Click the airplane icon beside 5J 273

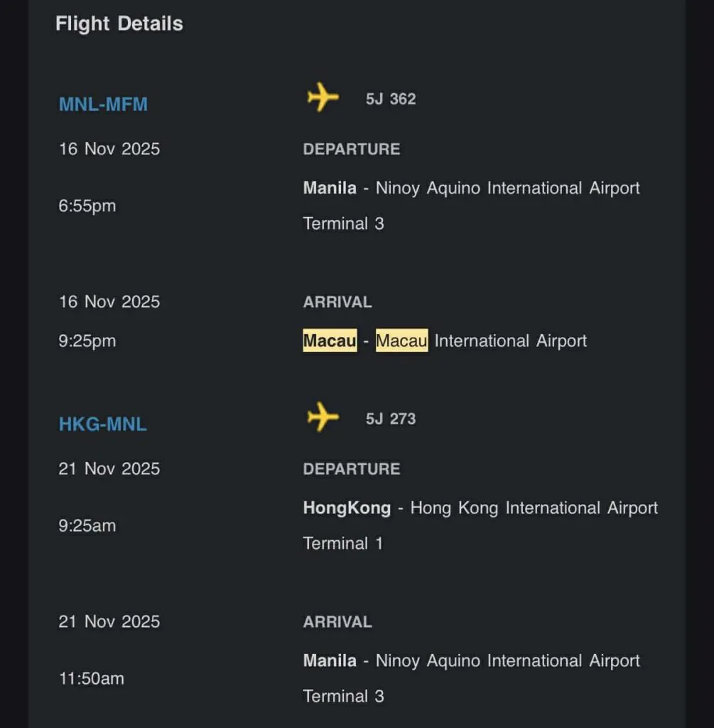tap(323, 417)
